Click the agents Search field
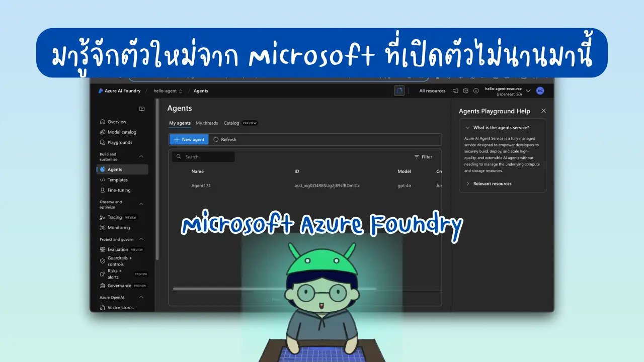Viewport: 644px width, 362px height. (203, 157)
